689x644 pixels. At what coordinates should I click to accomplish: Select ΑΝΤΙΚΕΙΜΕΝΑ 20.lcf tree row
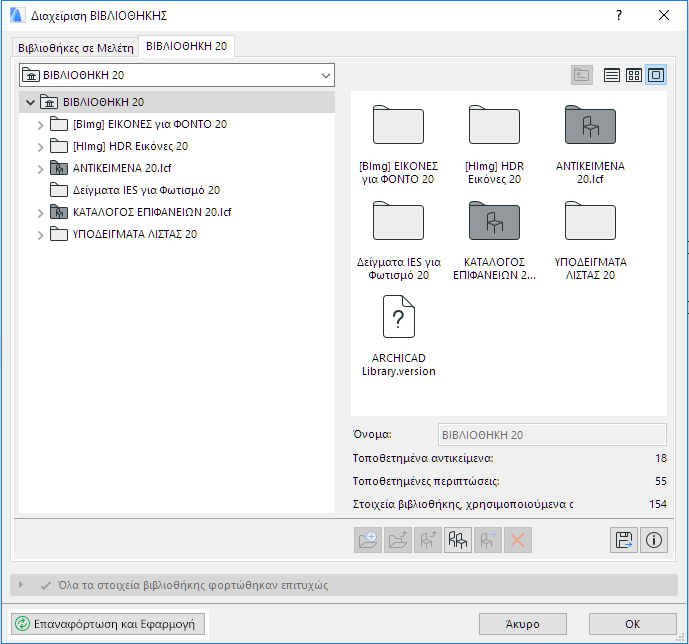(x=177, y=168)
